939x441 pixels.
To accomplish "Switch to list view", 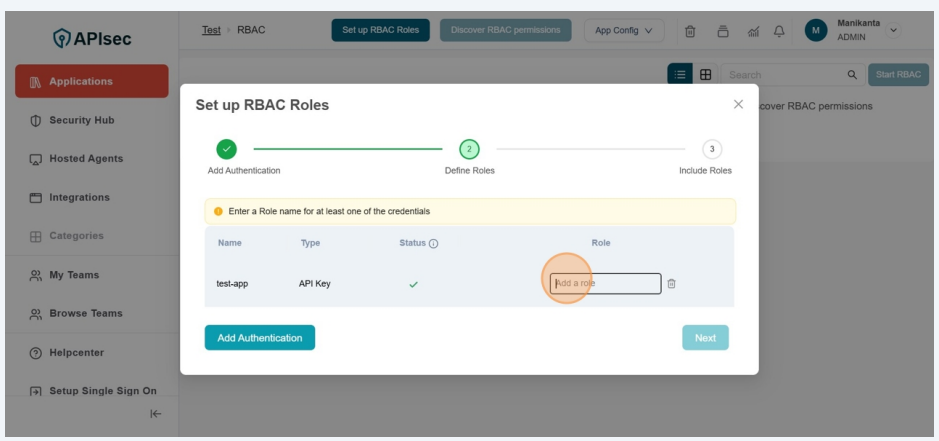I will click(x=680, y=75).
